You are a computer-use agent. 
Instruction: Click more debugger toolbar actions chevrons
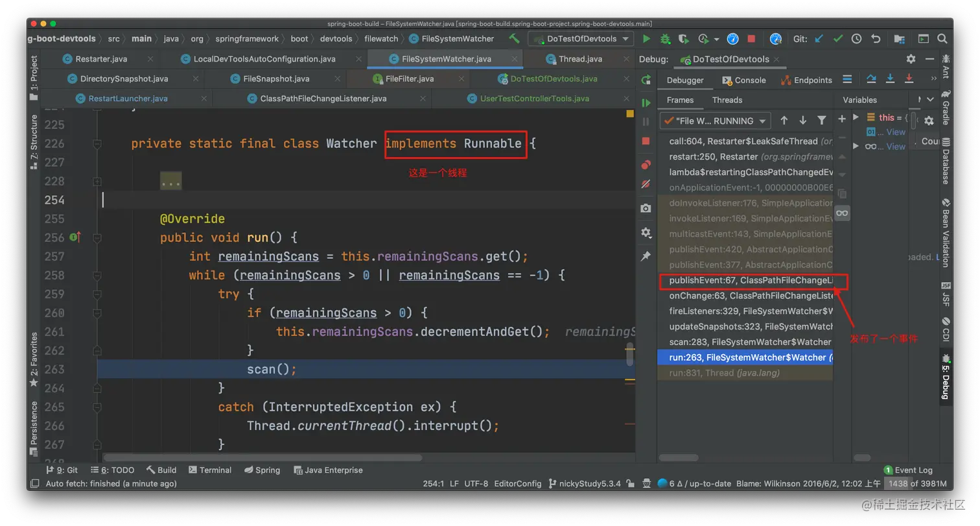tap(933, 79)
